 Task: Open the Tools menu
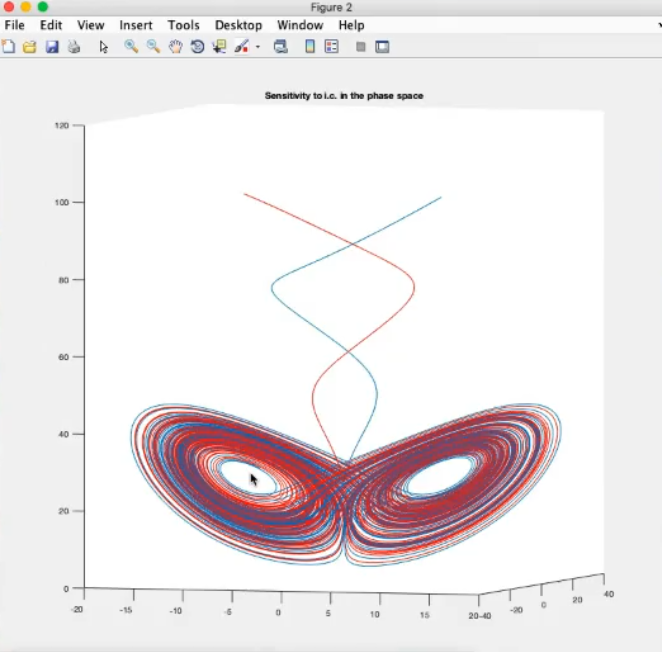[184, 25]
